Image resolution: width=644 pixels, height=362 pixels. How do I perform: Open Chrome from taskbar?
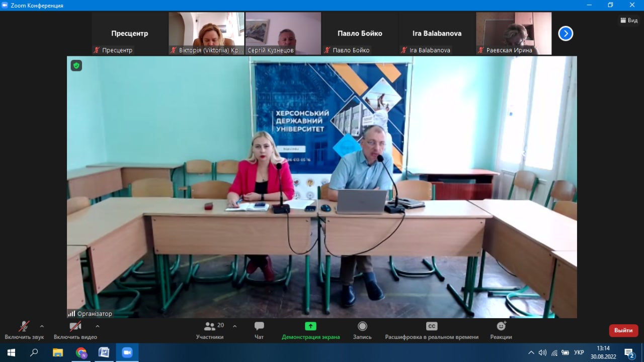point(81,352)
